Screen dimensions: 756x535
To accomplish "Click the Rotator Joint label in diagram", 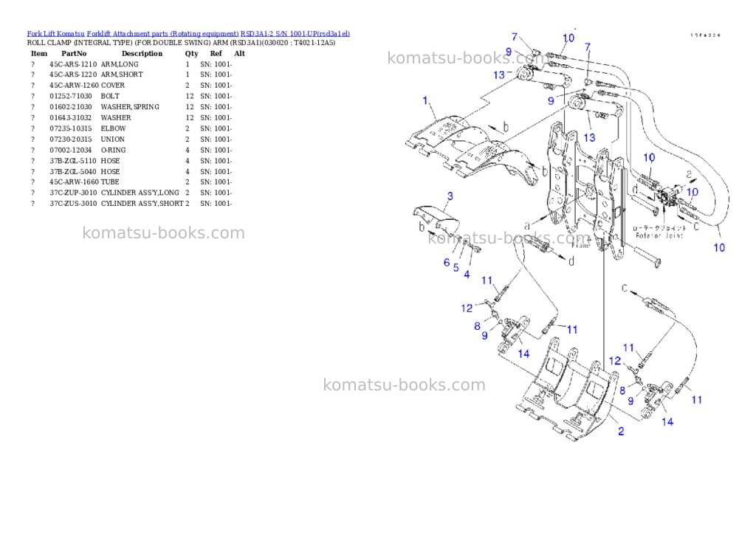I will 659,235.
